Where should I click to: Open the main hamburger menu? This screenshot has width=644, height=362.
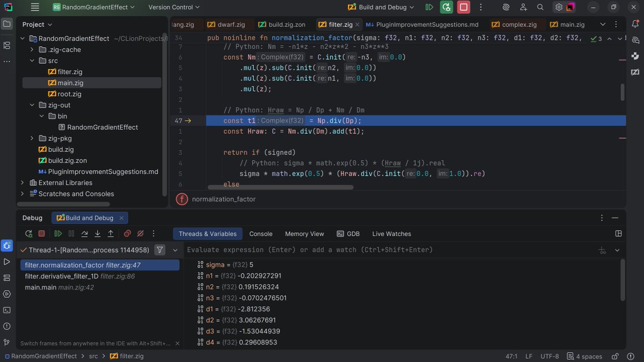35,7
